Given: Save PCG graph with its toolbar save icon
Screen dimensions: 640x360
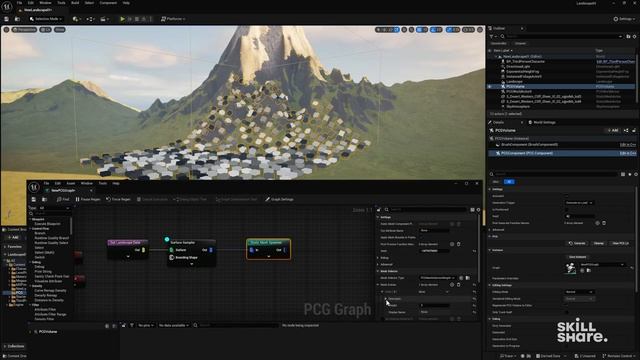Looking at the screenshot, I should pyautogui.click(x=33, y=199).
